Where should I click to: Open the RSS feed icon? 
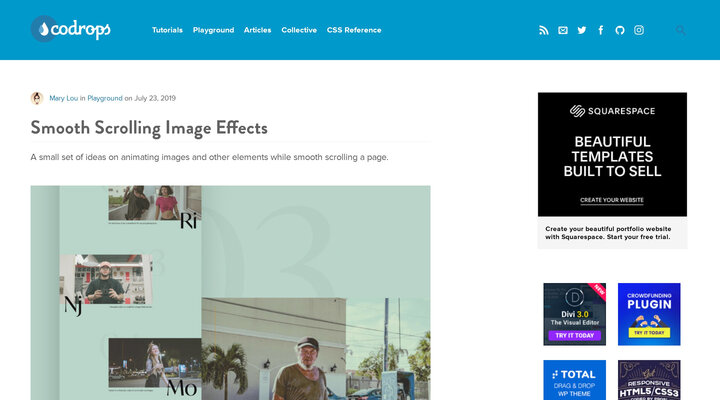pos(544,30)
